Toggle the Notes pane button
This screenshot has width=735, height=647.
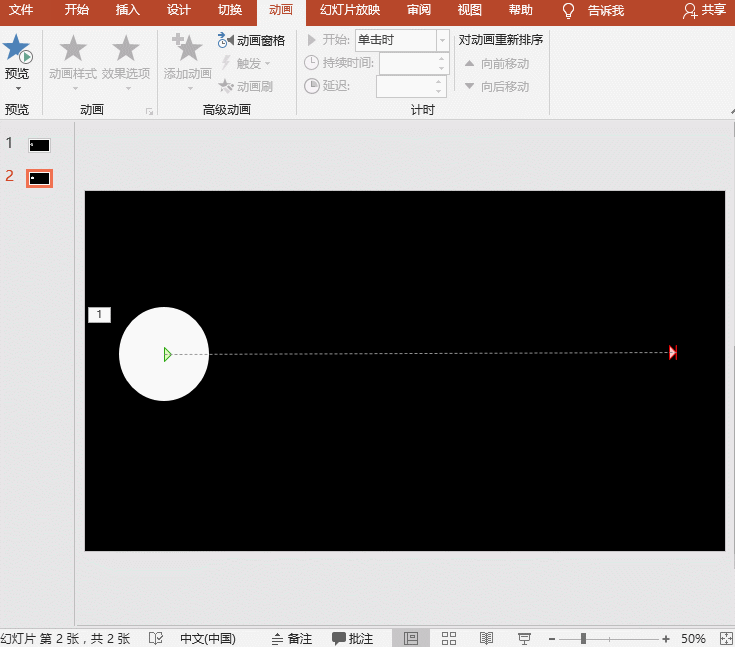[x=292, y=639]
